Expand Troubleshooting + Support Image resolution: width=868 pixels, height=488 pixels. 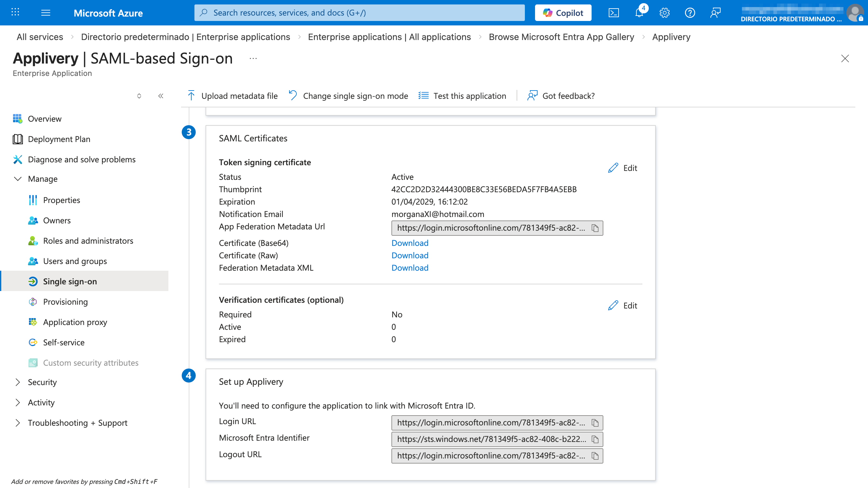pos(78,423)
